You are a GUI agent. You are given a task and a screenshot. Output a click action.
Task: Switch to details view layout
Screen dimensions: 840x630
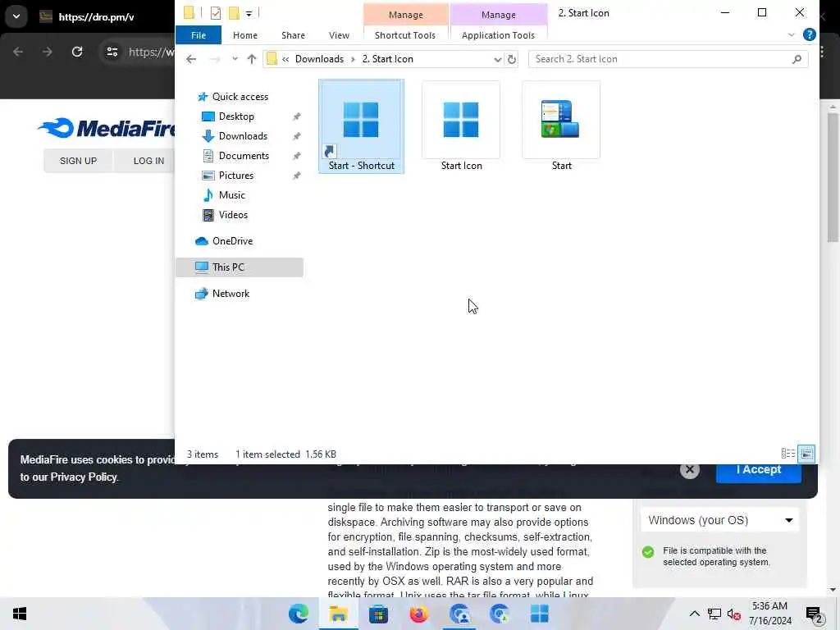click(787, 454)
